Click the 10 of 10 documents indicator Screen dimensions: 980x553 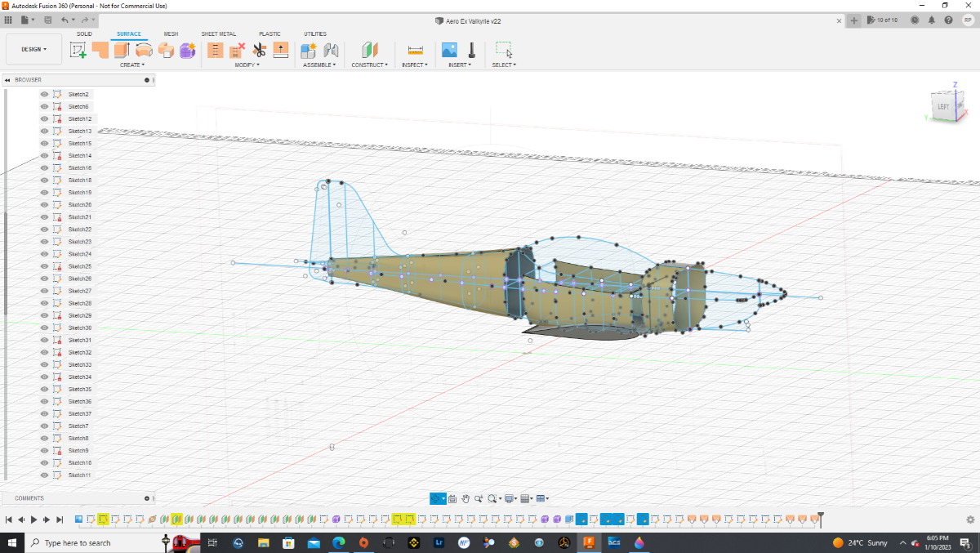(x=883, y=20)
